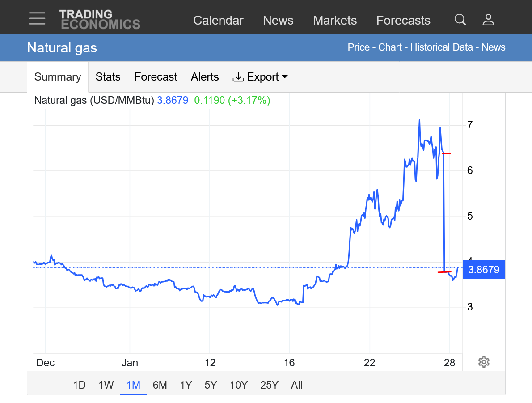Open the search magnifier icon
This screenshot has width=532, height=403.
tap(460, 20)
